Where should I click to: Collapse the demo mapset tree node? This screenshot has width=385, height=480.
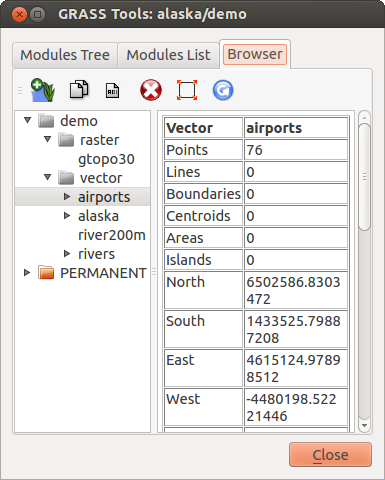[x=28, y=120]
